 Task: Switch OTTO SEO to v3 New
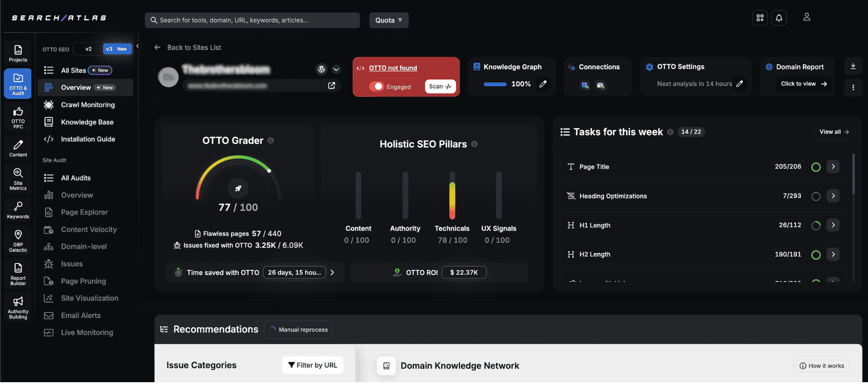[117, 49]
